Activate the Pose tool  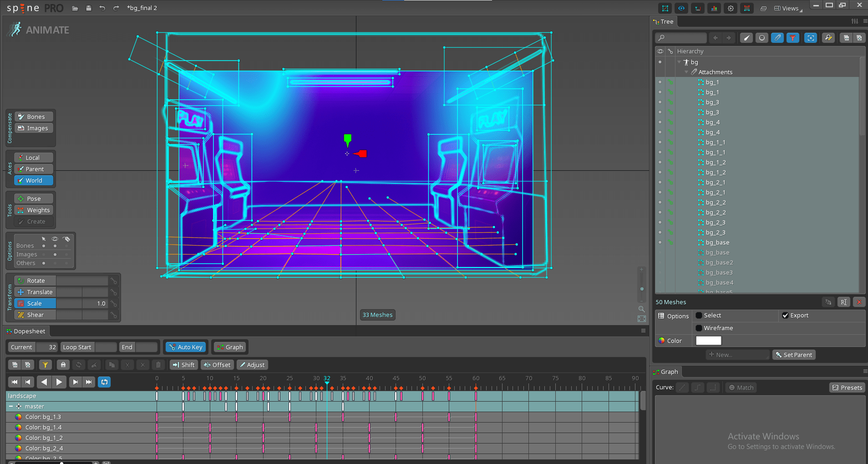pyautogui.click(x=33, y=198)
